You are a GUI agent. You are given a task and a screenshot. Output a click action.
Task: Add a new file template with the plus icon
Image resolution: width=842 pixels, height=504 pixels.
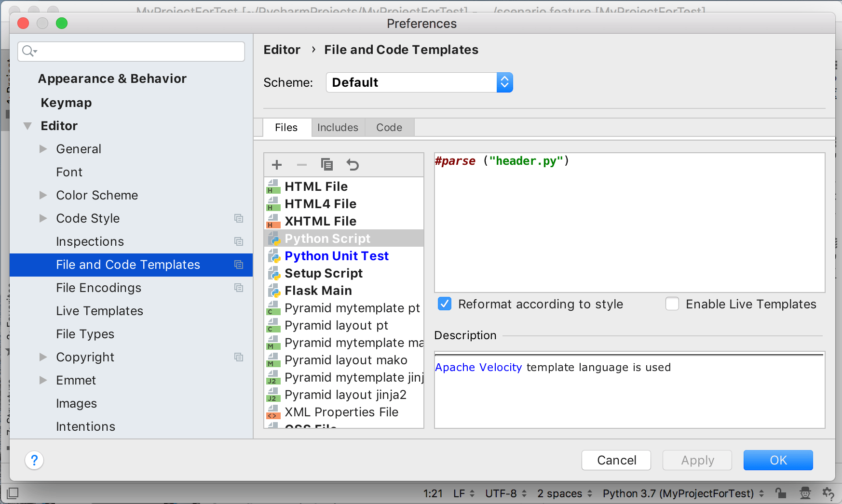tap(276, 164)
